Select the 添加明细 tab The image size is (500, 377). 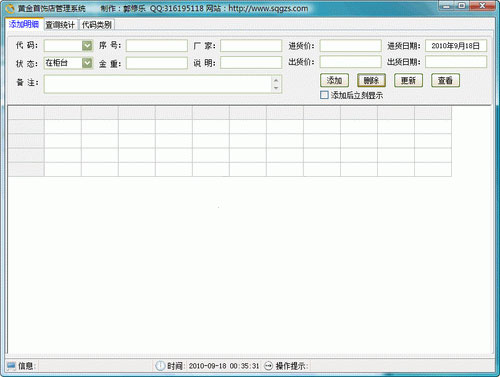click(24, 24)
